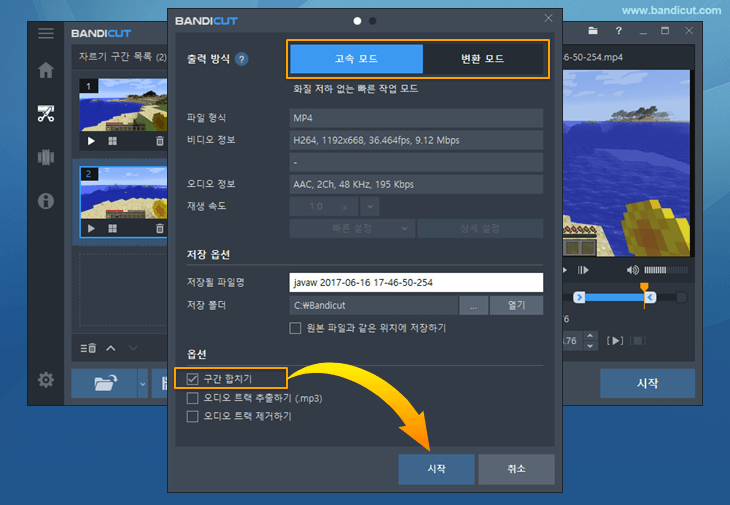Click 취소 button in dialog
Image resolution: width=730 pixels, height=505 pixels.
(516, 469)
